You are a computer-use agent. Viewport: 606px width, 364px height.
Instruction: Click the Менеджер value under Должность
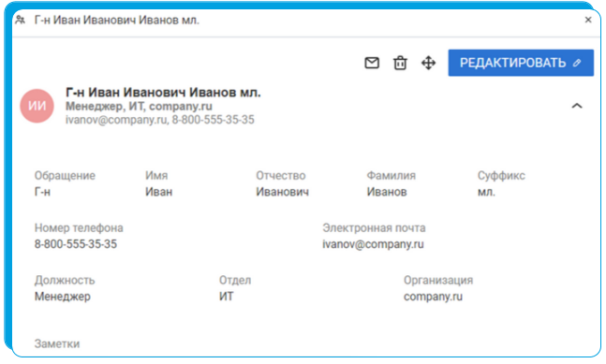tap(63, 297)
